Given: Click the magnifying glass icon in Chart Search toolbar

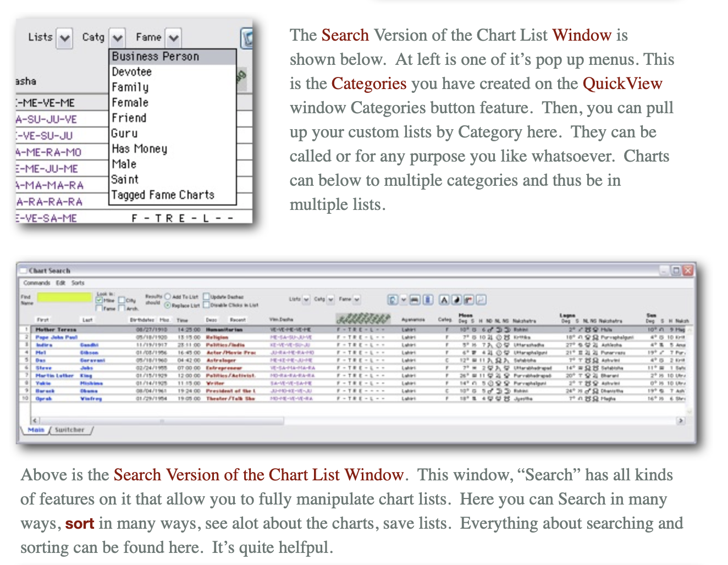Looking at the screenshot, I should [x=481, y=300].
